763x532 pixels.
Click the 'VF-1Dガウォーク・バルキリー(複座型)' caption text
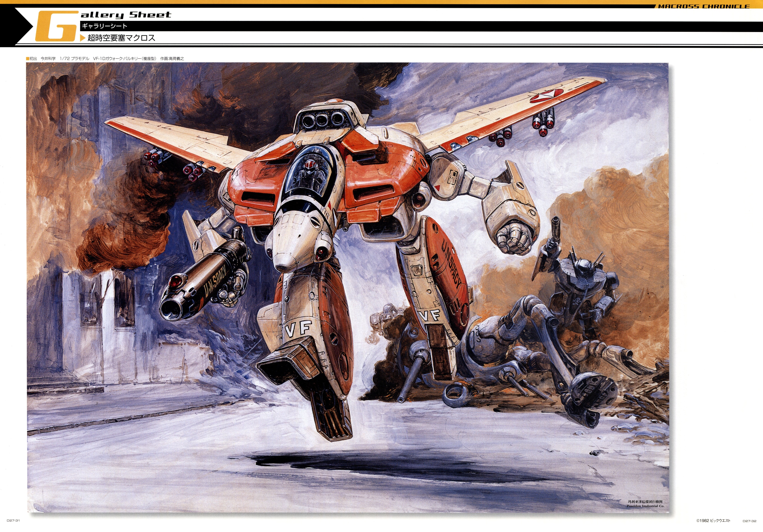coord(124,58)
